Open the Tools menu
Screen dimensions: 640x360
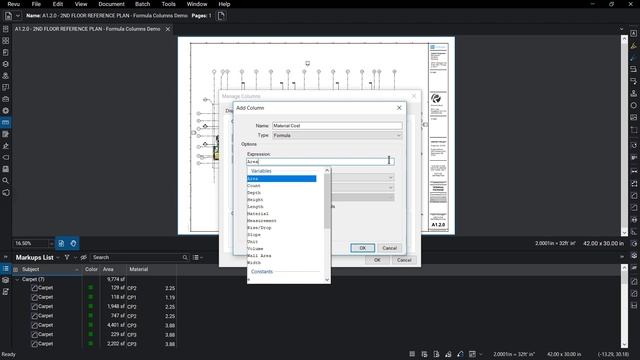(x=168, y=4)
